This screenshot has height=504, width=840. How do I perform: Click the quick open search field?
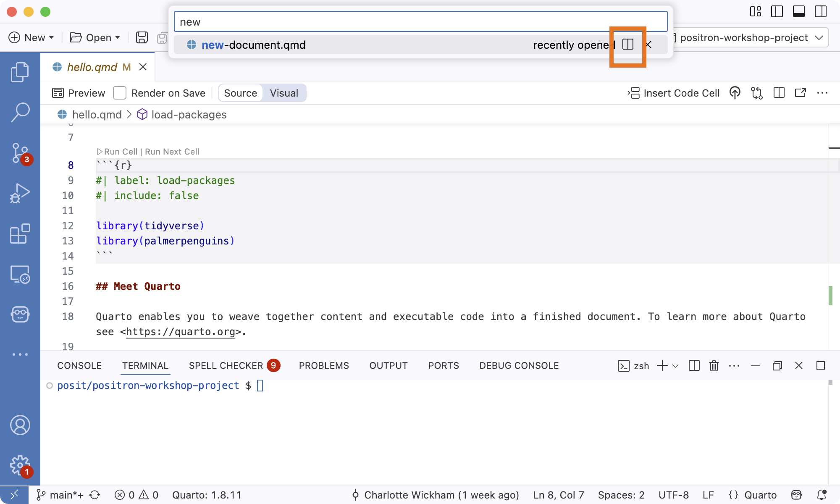tap(421, 21)
